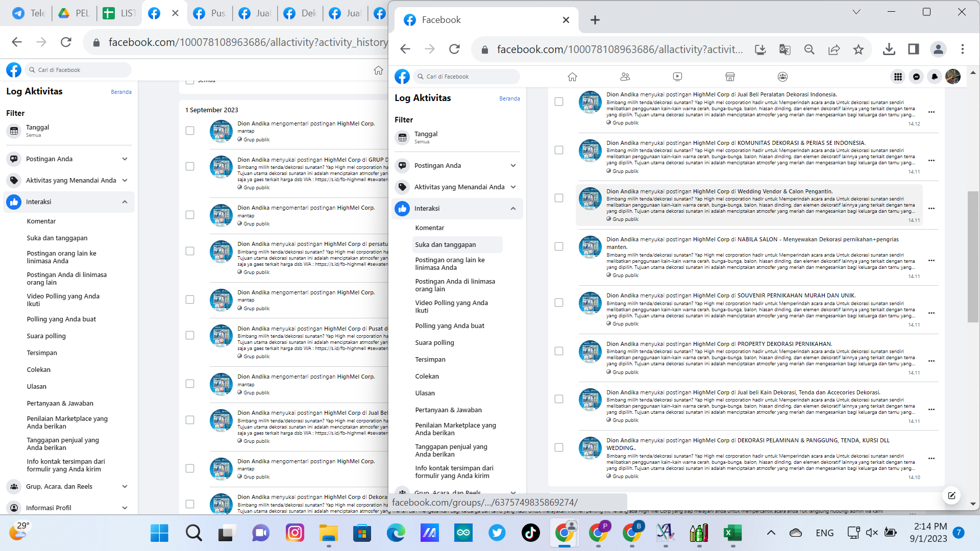The image size is (980, 551).
Task: Expand Postingan Anda in front window
Action: pos(457,166)
